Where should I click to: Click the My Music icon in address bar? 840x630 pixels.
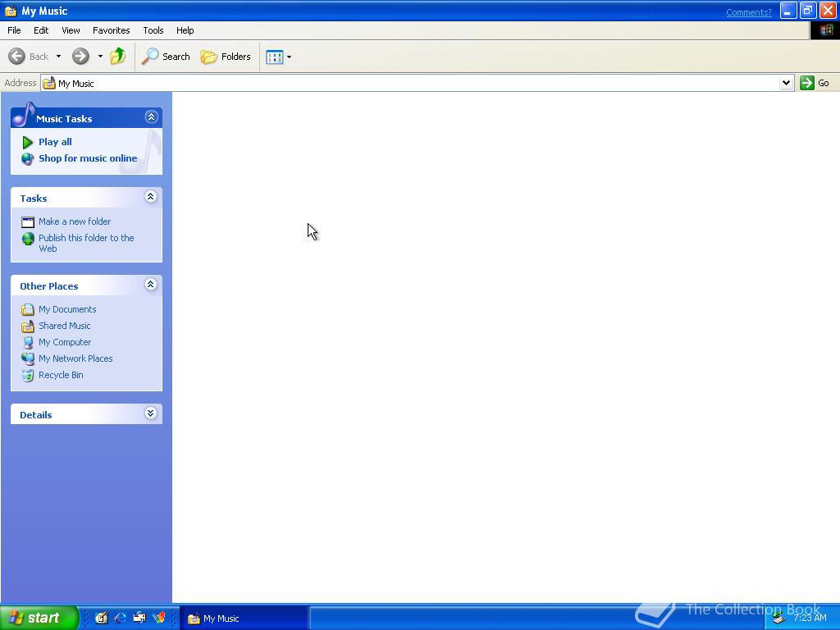coord(48,83)
